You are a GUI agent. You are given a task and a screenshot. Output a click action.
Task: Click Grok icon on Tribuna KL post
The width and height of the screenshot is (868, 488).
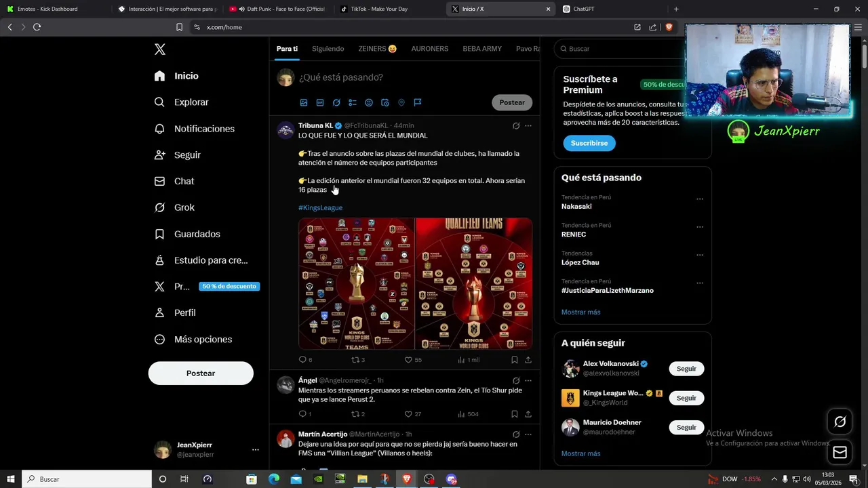[516, 125]
